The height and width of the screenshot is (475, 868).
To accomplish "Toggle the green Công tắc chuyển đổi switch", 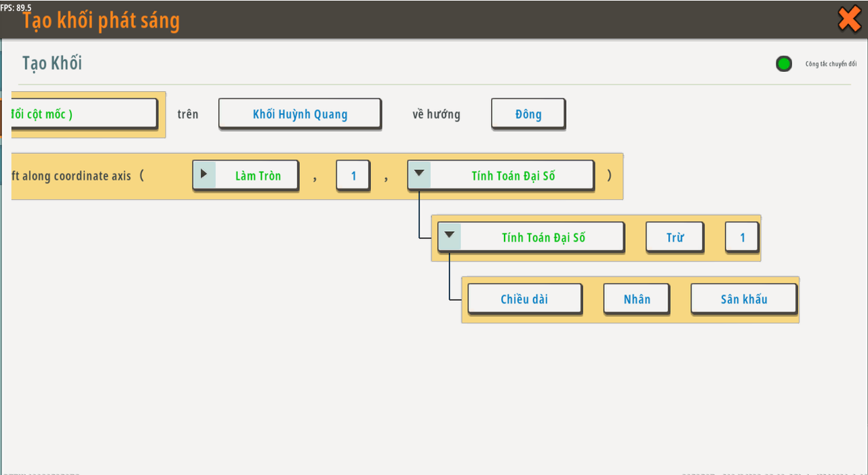I will (784, 64).
